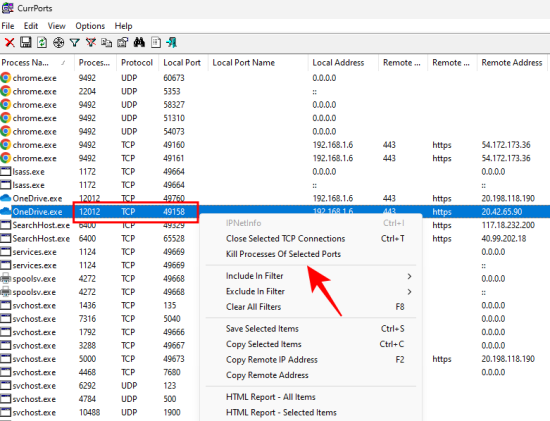Choose HTML Report - Selected Items

[311, 412]
